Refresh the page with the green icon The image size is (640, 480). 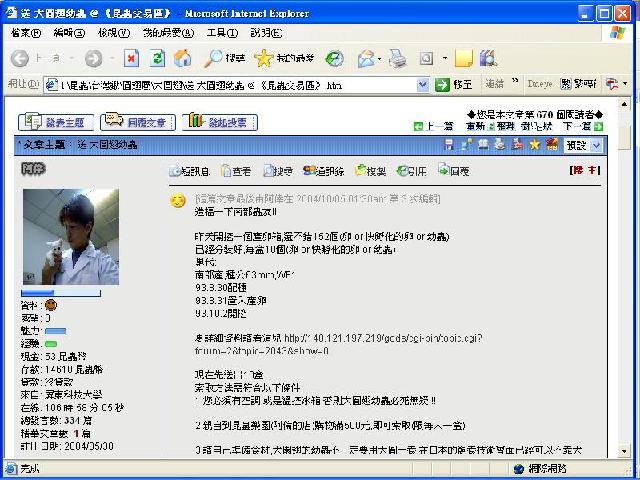(x=157, y=59)
